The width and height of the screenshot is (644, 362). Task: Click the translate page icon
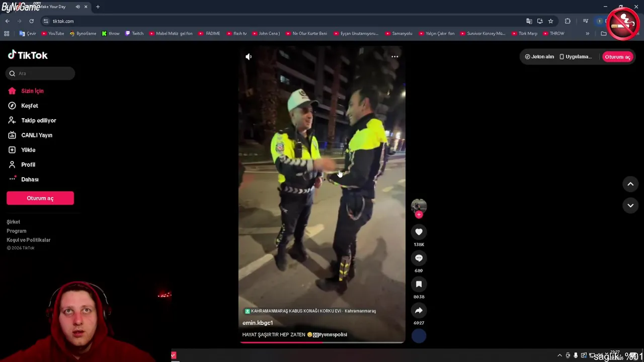point(529,21)
